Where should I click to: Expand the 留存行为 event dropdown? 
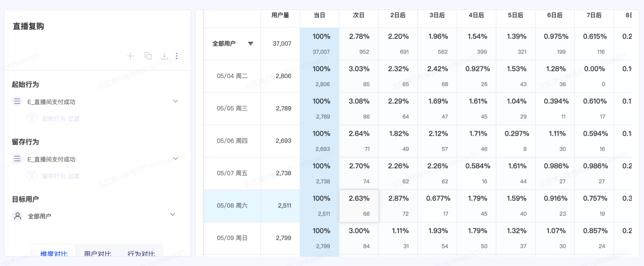click(175, 159)
